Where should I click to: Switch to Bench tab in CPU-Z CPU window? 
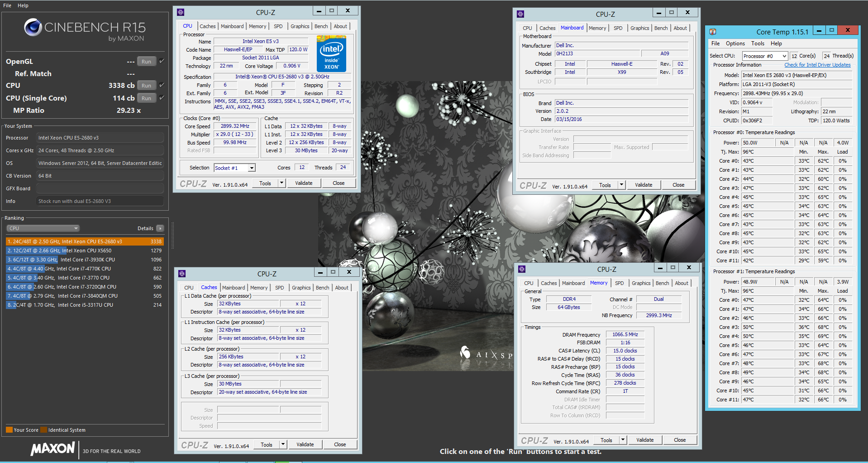click(321, 26)
